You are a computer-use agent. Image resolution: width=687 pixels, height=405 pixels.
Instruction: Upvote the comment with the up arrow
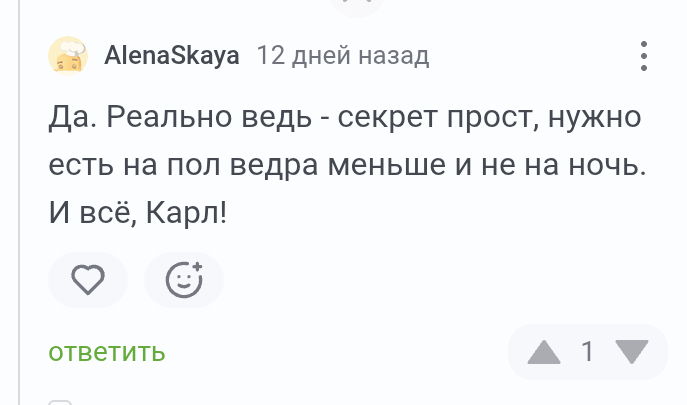point(544,352)
